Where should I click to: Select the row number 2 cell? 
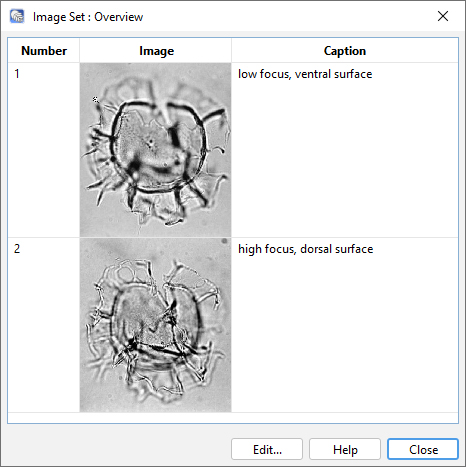[44, 325]
